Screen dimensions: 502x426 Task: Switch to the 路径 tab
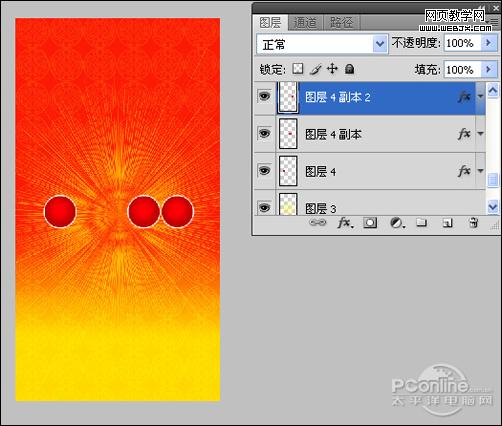point(342,23)
